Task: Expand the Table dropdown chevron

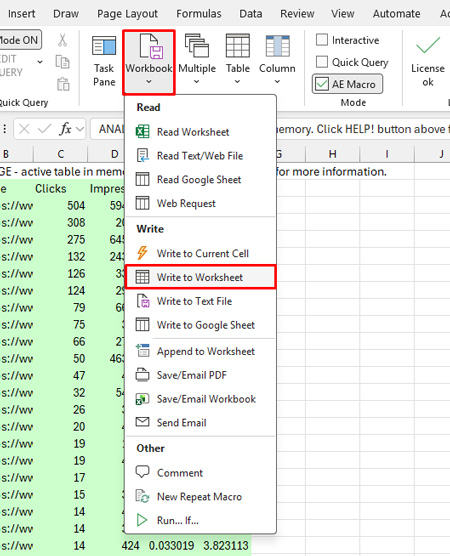Action: tap(238, 82)
